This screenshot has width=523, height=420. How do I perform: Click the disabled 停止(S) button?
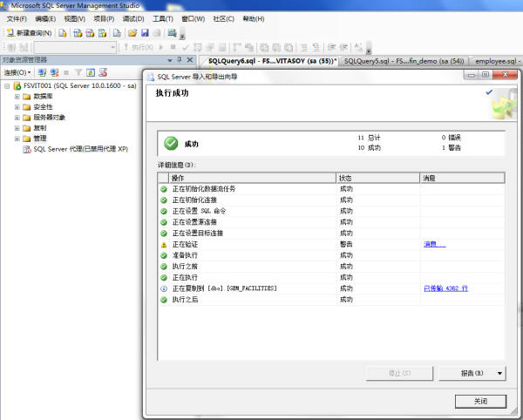coord(399,373)
